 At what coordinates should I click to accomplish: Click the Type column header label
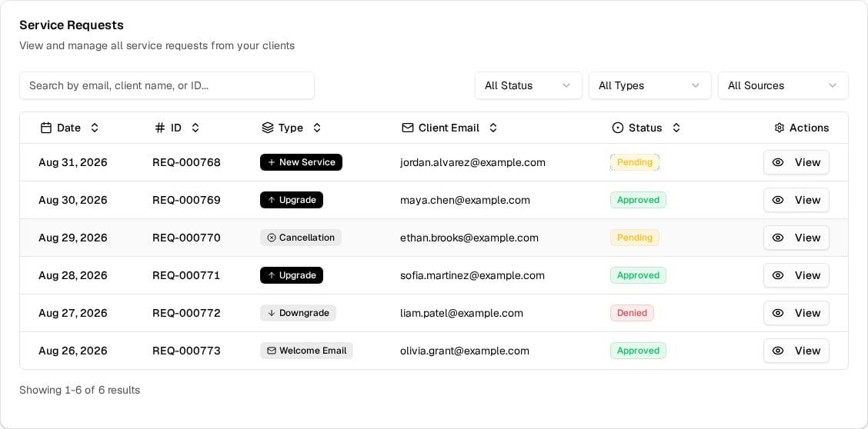tap(291, 128)
